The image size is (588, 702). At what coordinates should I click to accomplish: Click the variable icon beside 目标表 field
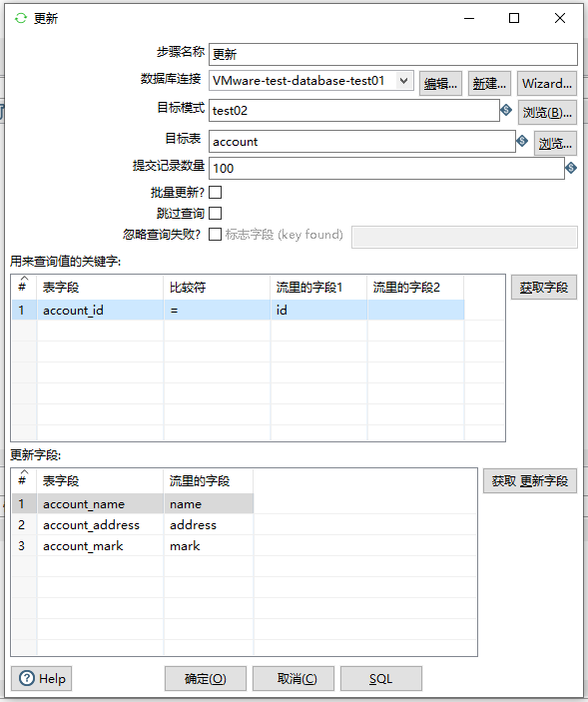point(522,141)
